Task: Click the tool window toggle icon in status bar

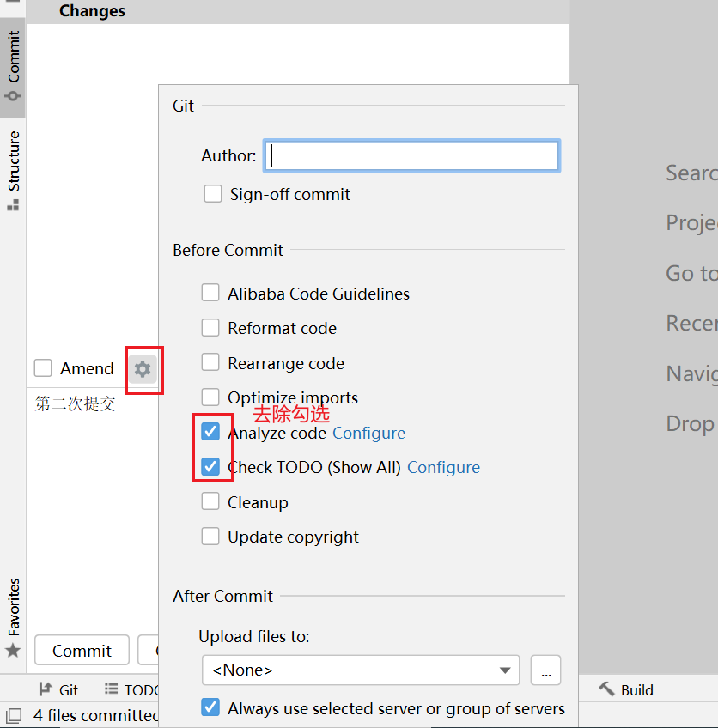Action: coord(13,715)
